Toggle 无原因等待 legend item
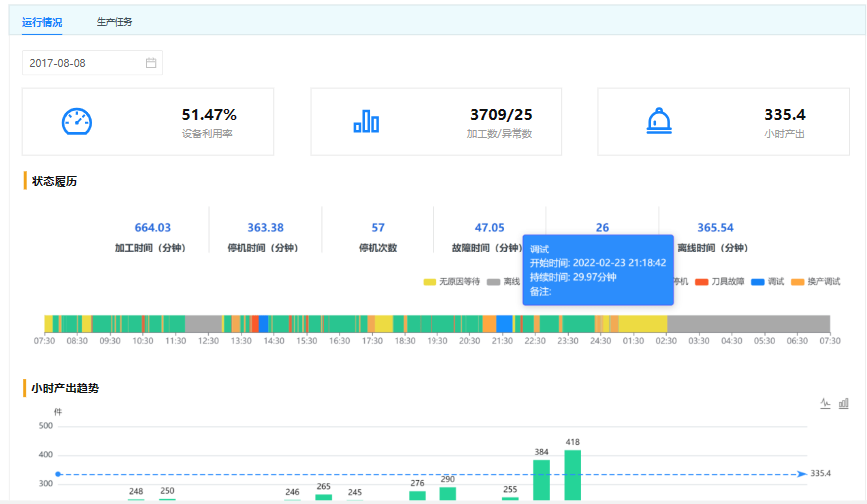 (x=452, y=282)
